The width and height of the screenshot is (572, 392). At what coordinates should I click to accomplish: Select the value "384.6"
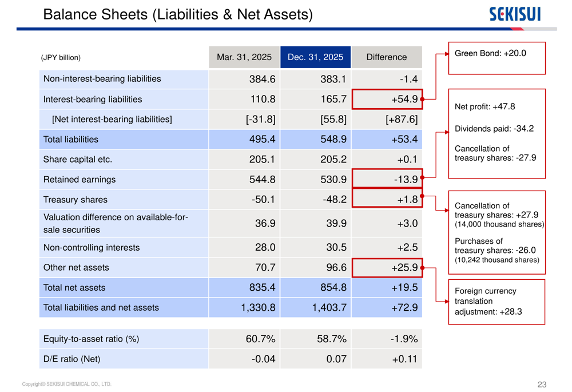point(263,79)
